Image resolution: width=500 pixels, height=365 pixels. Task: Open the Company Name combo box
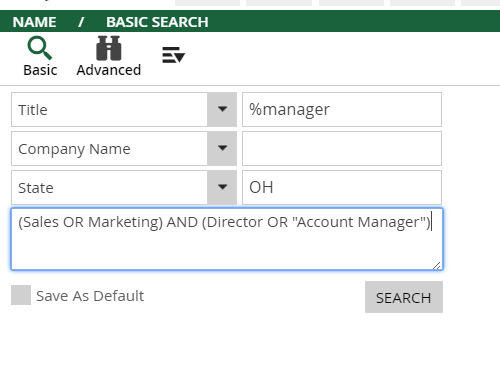tap(124, 148)
